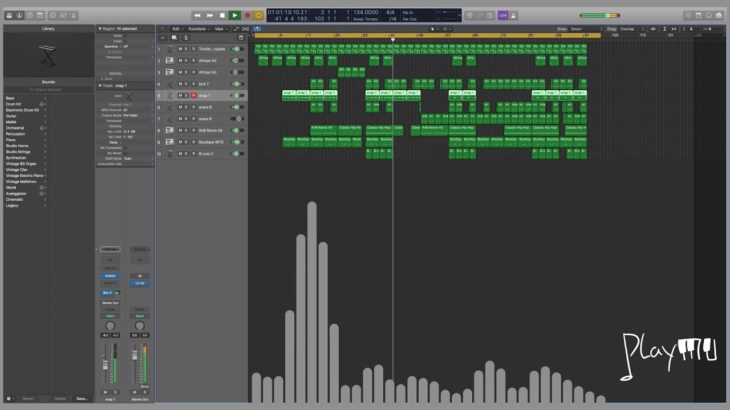
Task: Toggle the purple Count-in button
Action: coord(503,15)
